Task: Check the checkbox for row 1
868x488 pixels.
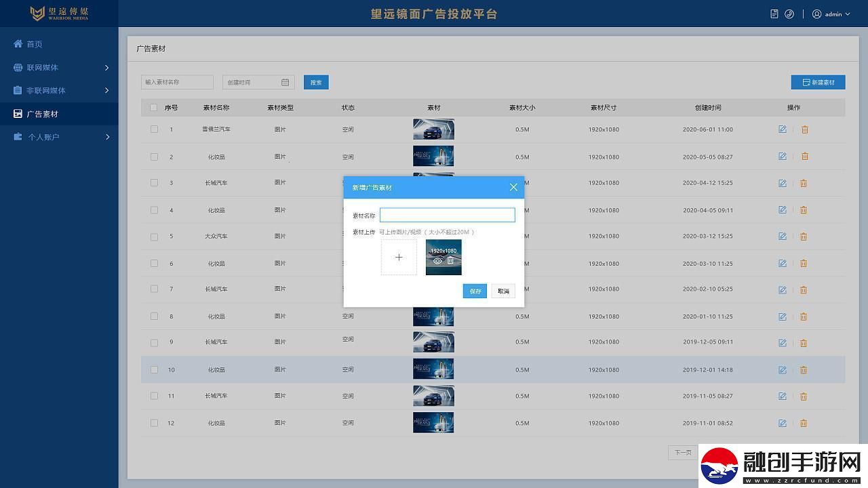Action: (x=154, y=129)
